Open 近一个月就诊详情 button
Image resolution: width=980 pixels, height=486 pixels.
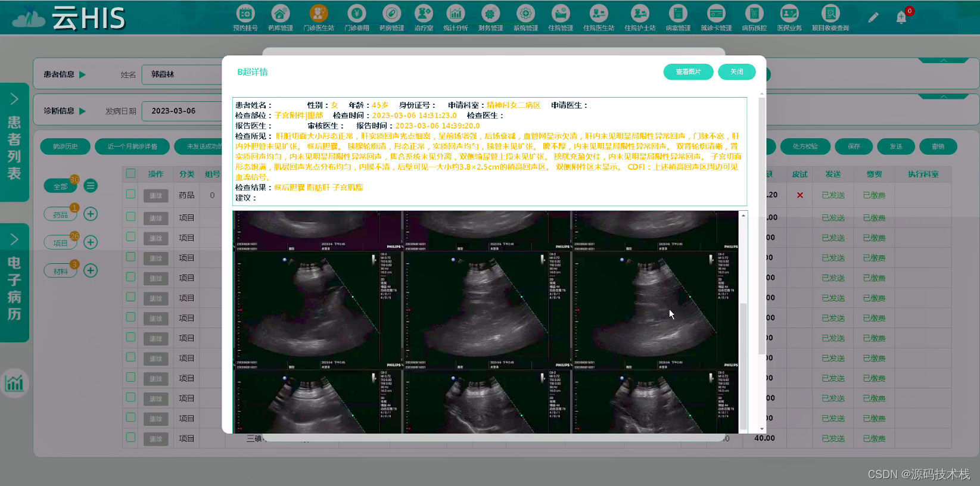pyautogui.click(x=132, y=147)
